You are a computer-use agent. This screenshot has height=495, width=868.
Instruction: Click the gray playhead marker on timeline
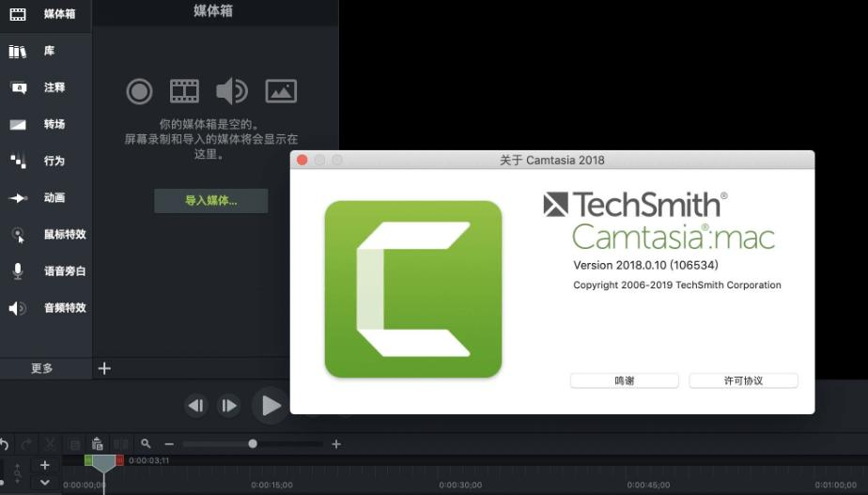103,464
